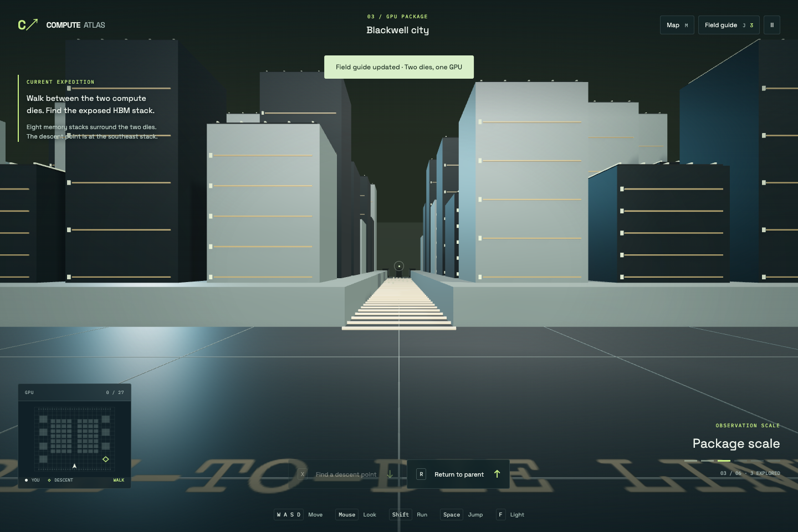798x532 pixels.
Task: Select the green descent diamond on minimap
Action: tap(105, 459)
